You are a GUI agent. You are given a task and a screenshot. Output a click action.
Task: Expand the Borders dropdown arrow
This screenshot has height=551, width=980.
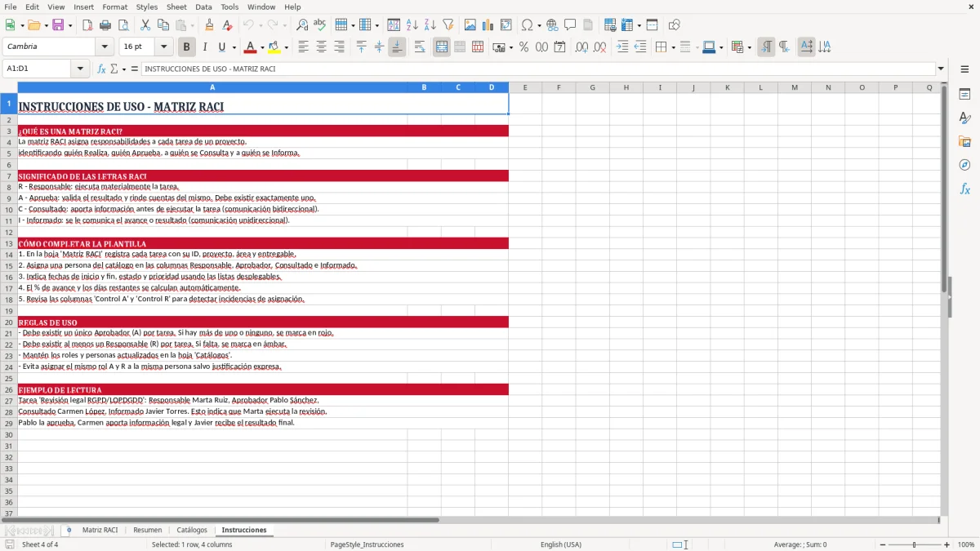(x=674, y=47)
